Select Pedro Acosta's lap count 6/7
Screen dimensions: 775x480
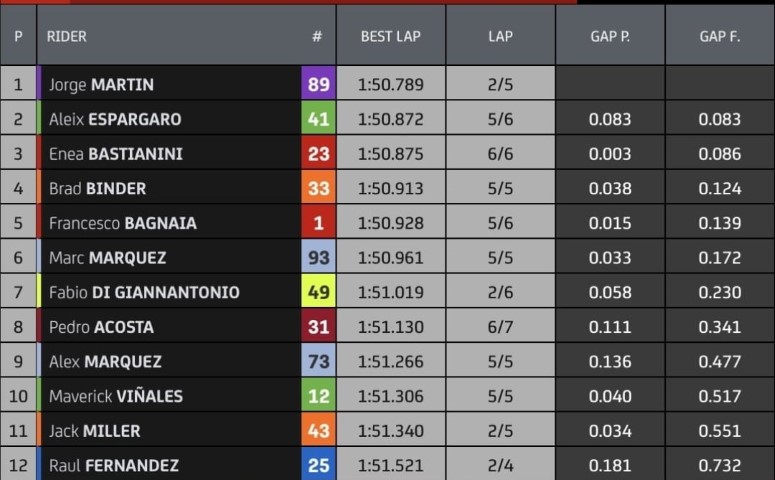point(501,326)
